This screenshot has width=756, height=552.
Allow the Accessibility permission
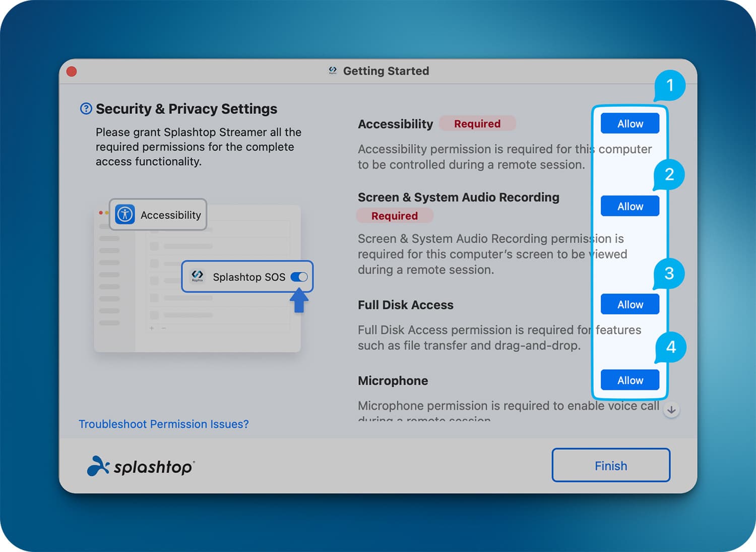(x=629, y=124)
